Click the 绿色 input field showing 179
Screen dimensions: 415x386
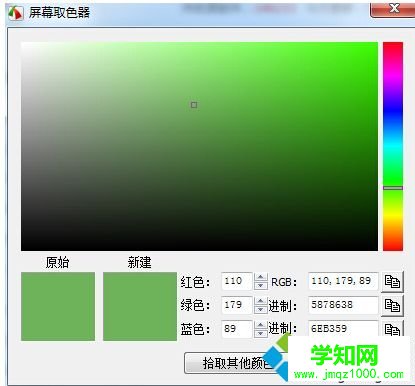tap(237, 305)
